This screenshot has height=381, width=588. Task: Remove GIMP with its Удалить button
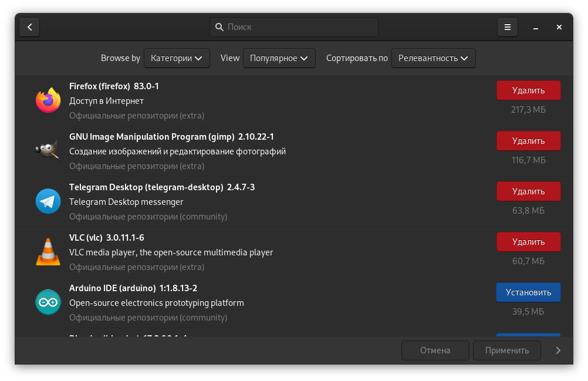tap(528, 141)
